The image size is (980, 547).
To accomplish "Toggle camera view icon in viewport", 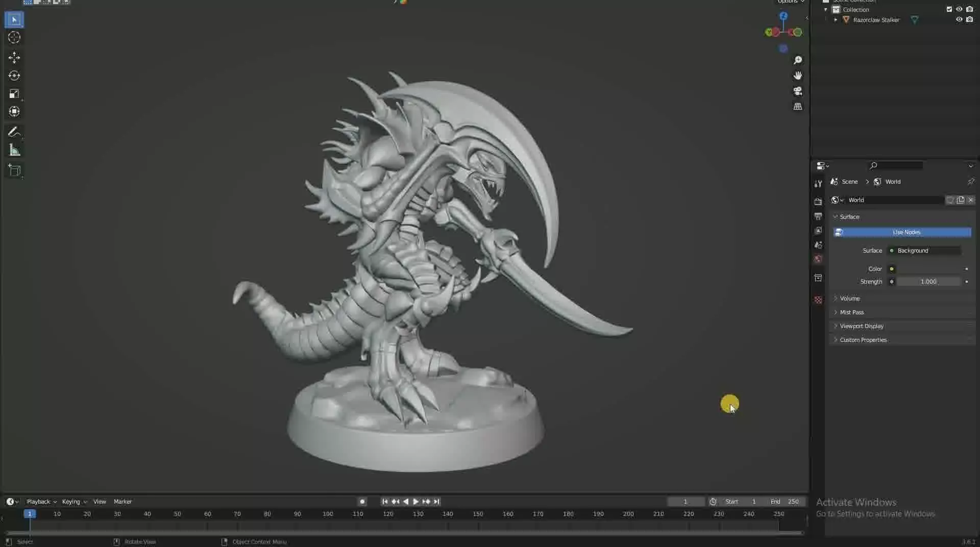I will point(798,91).
